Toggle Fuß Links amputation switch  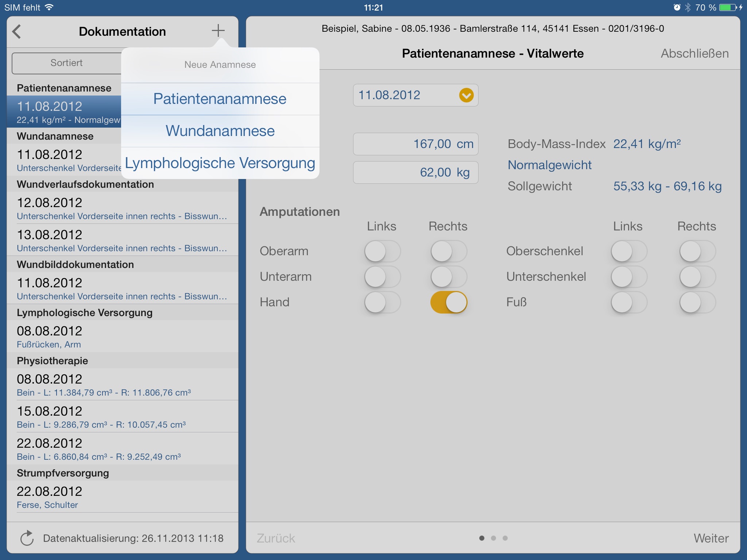click(629, 302)
